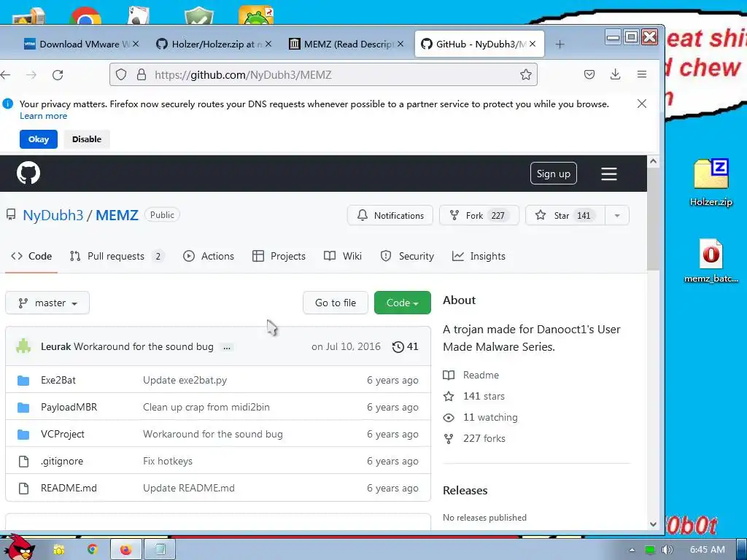Click the Go to file button
The height and width of the screenshot is (560, 747).
tap(336, 303)
